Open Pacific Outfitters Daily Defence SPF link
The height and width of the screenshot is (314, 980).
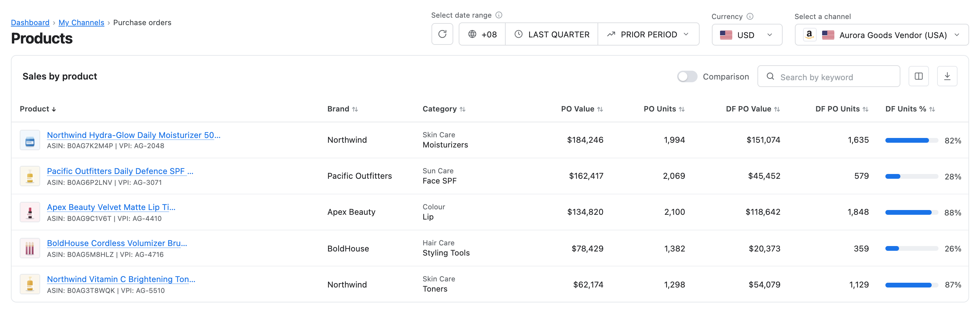click(x=120, y=171)
